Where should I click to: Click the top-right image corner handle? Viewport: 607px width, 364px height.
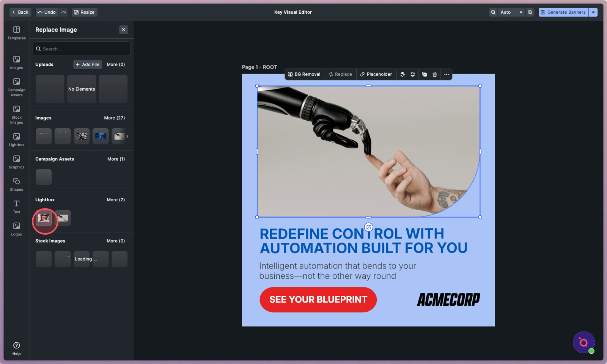point(480,86)
